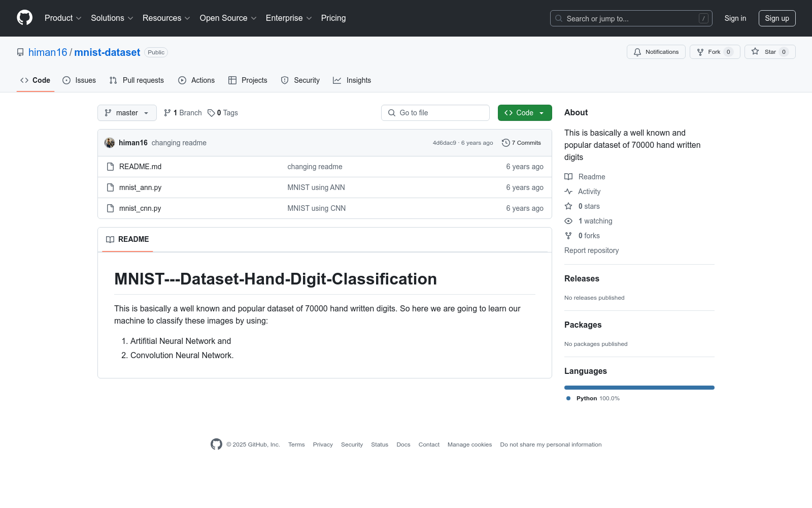This screenshot has width=812, height=508.
Task: Click the Activity pulse icon
Action: pyautogui.click(x=568, y=192)
